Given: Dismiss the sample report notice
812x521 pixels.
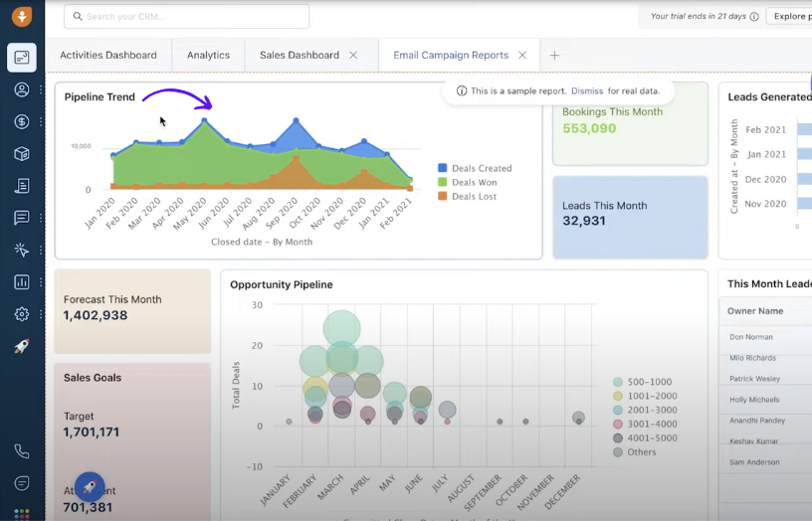Looking at the screenshot, I should (587, 91).
